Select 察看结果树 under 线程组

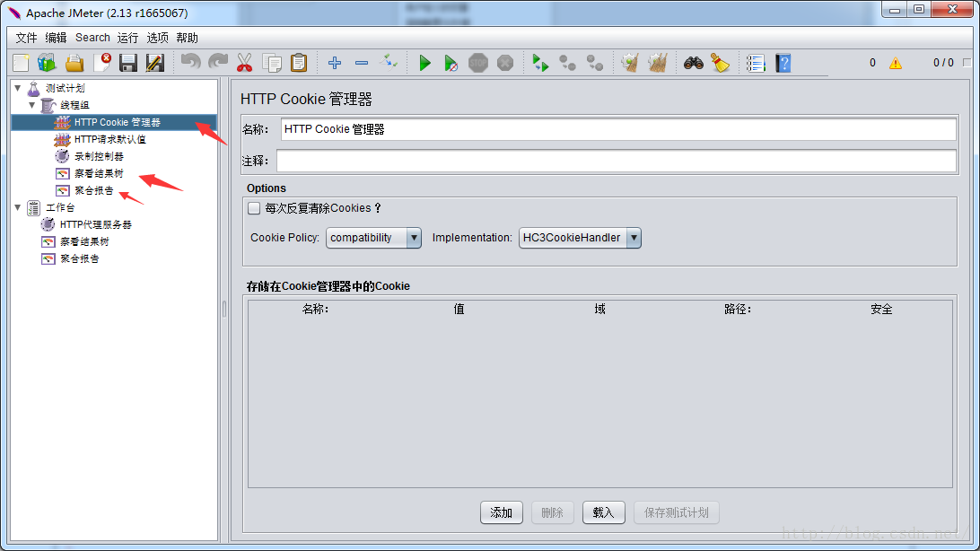[x=99, y=173]
